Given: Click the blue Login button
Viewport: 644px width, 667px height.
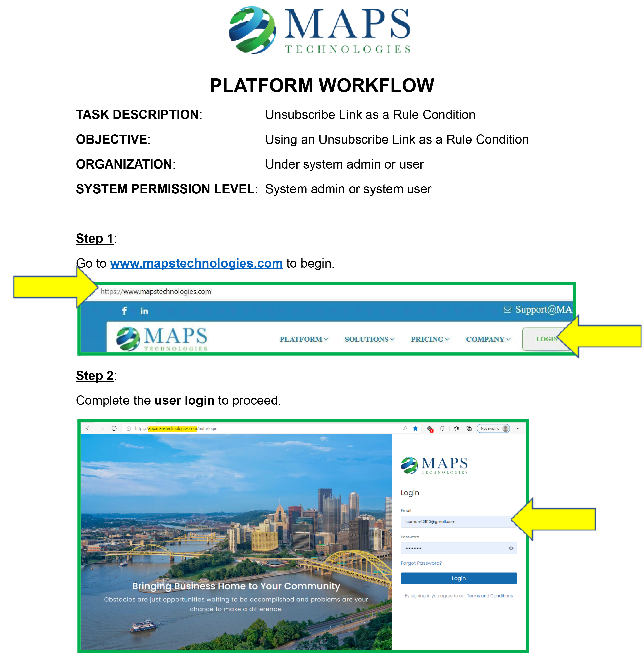Looking at the screenshot, I should (x=458, y=578).
